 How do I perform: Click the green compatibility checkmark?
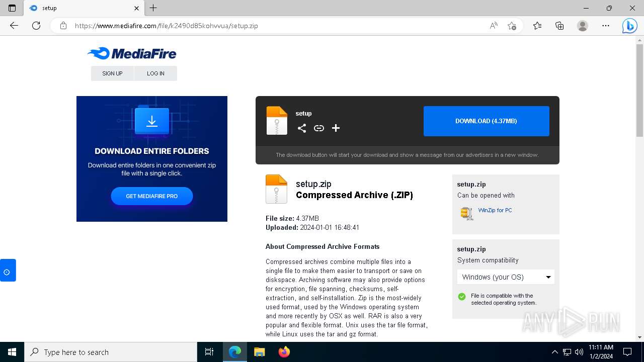(462, 297)
